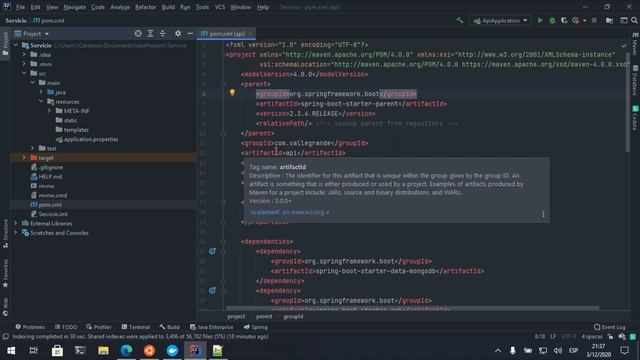Open the Navigate menu
This screenshot has height=360, width=640.
click(75, 7)
